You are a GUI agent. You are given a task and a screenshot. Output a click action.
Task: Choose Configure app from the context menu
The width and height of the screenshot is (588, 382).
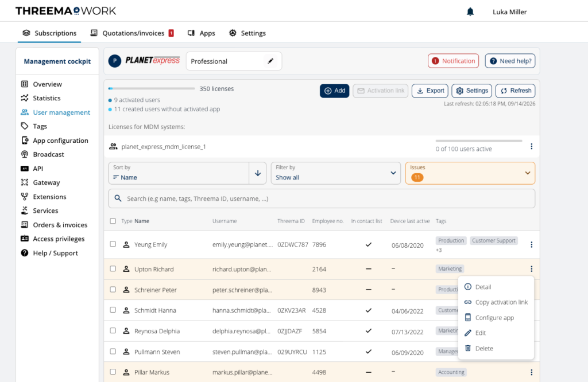(496, 318)
